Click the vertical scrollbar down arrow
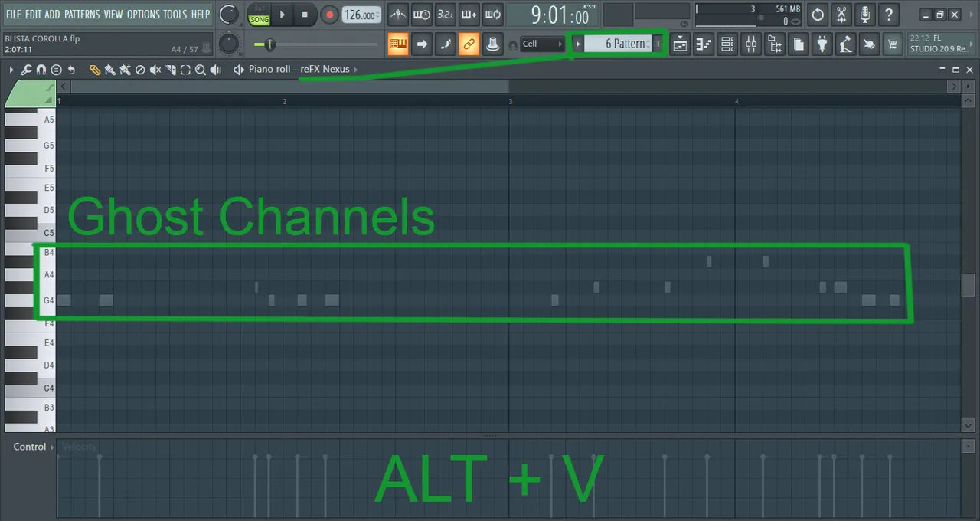Image resolution: width=980 pixels, height=521 pixels. pyautogui.click(x=969, y=425)
